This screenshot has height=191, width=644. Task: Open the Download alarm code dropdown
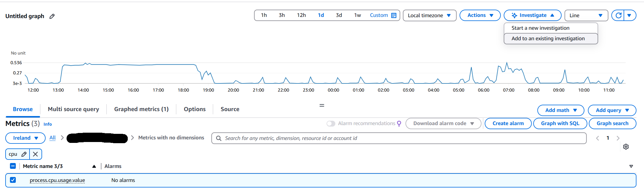click(x=443, y=123)
